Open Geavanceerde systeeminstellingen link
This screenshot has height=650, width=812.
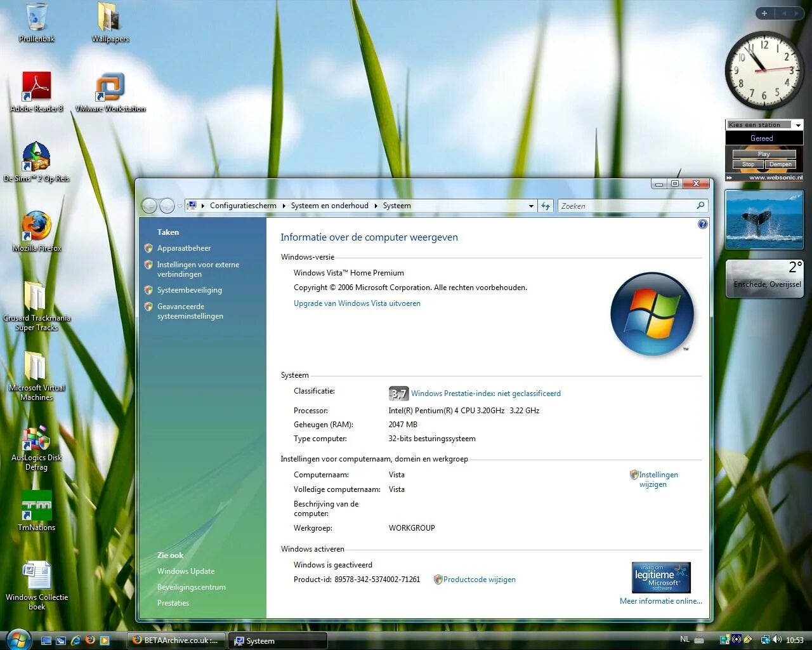click(190, 311)
